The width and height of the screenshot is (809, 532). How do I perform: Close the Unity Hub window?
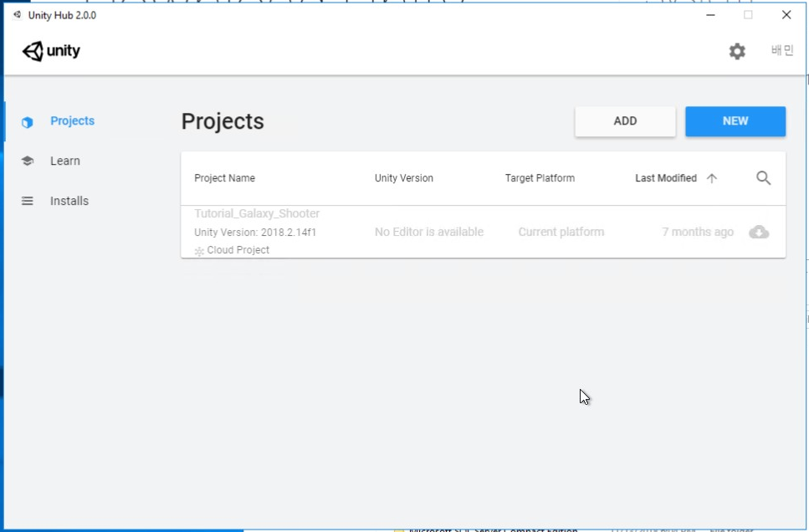pyautogui.click(x=786, y=15)
